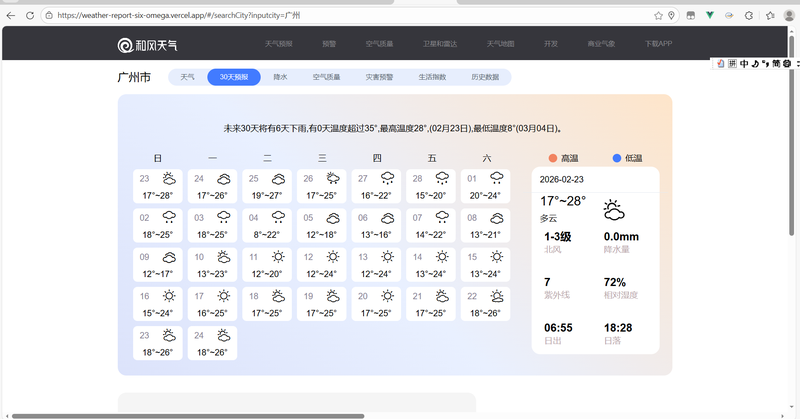This screenshot has width=800, height=419.
Task: Open the browser extensions puzzle icon
Action: [x=770, y=16]
